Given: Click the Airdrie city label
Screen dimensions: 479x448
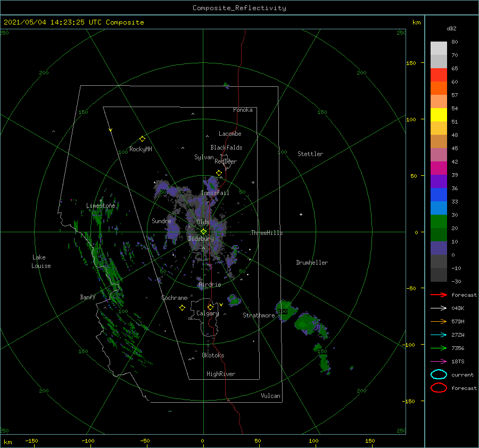Looking at the screenshot, I should point(210,284).
